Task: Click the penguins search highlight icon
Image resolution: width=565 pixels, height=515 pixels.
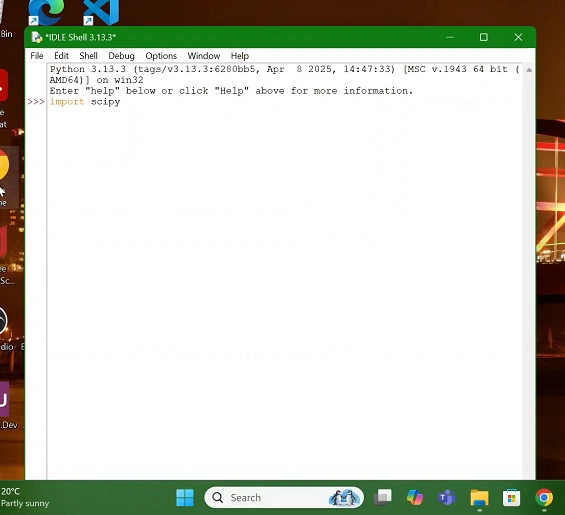Action: 344,497
